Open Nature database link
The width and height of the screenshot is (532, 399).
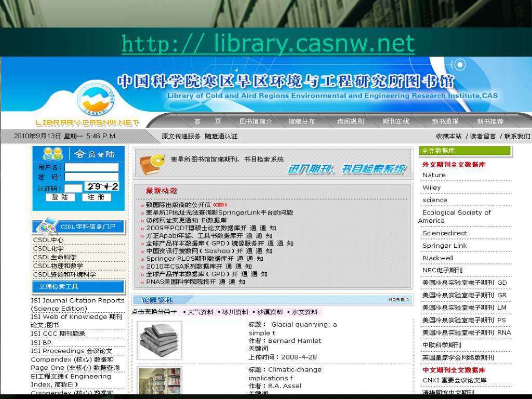click(x=434, y=175)
